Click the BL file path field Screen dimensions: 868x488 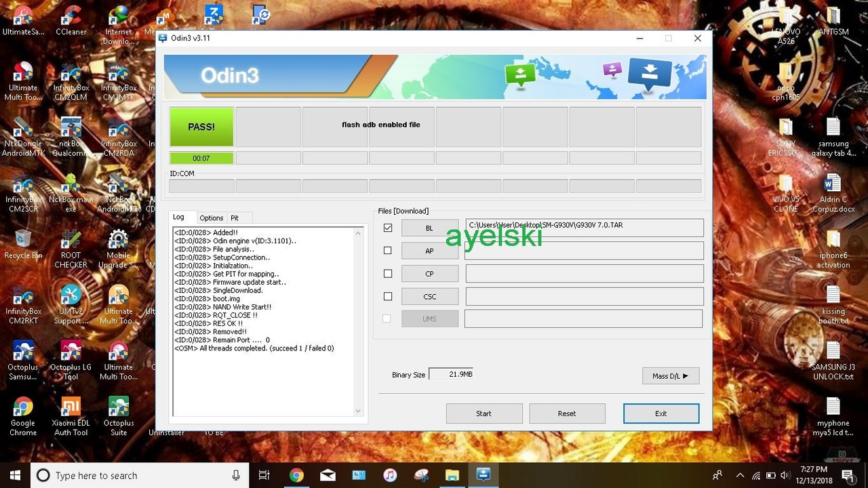[x=585, y=228]
